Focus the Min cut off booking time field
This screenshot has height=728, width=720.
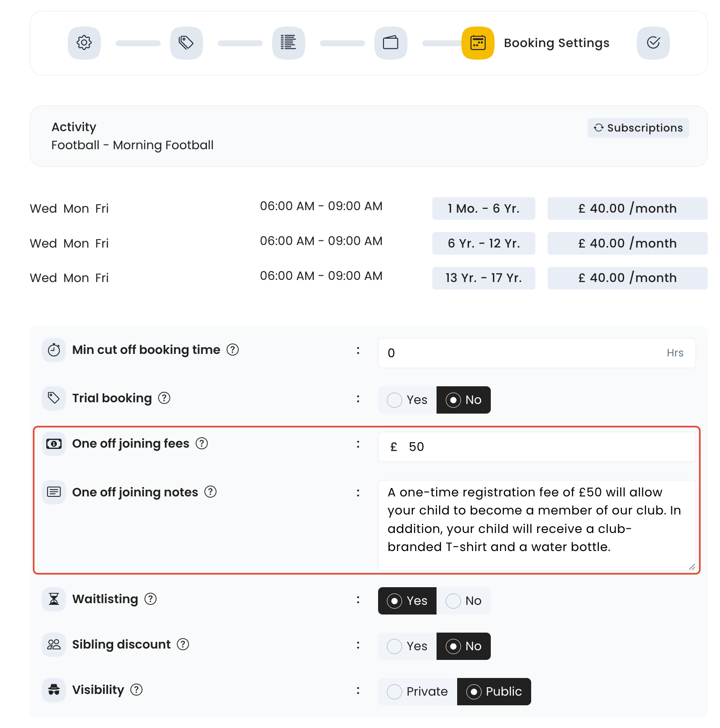(x=537, y=353)
